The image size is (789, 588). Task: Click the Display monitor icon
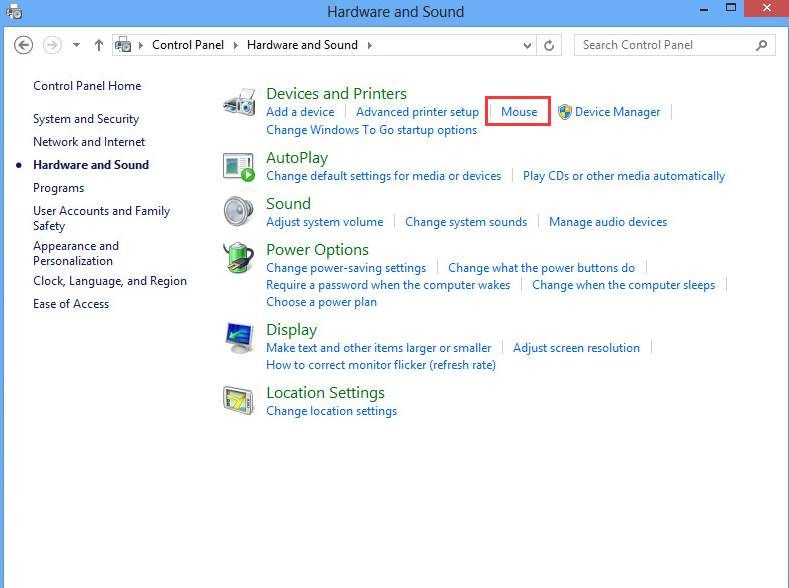pos(240,338)
